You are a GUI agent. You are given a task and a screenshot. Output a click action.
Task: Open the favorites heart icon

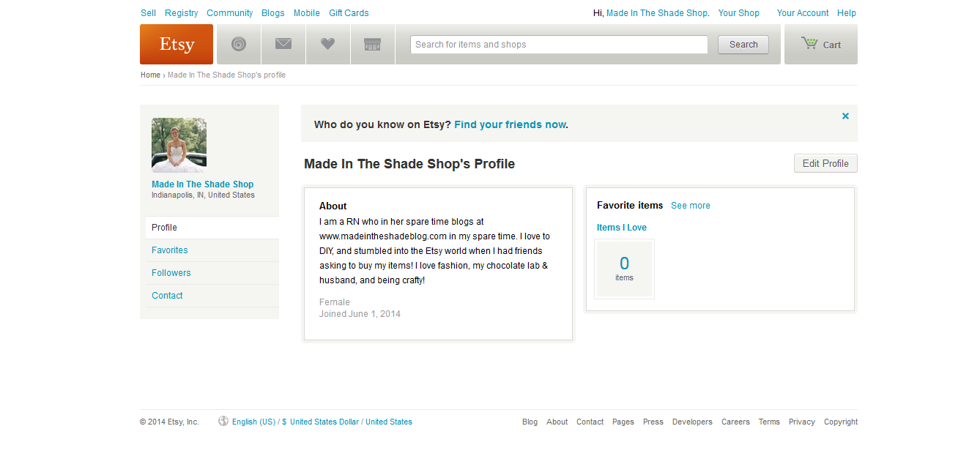click(327, 45)
